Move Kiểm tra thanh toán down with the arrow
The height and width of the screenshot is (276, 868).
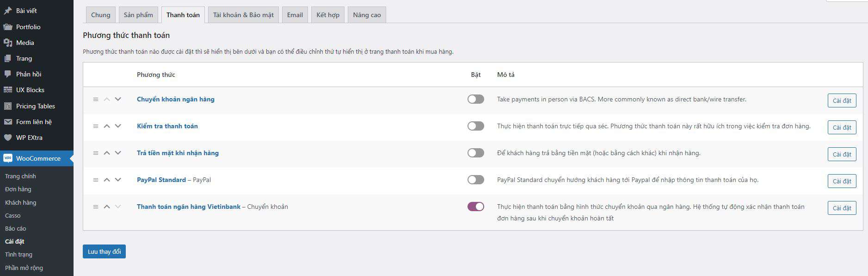pos(118,126)
